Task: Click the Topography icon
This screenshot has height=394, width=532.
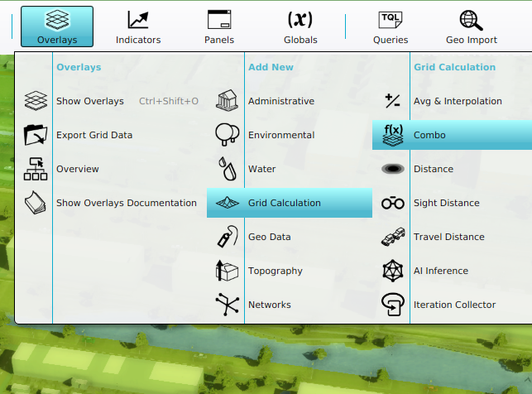Action: click(226, 271)
